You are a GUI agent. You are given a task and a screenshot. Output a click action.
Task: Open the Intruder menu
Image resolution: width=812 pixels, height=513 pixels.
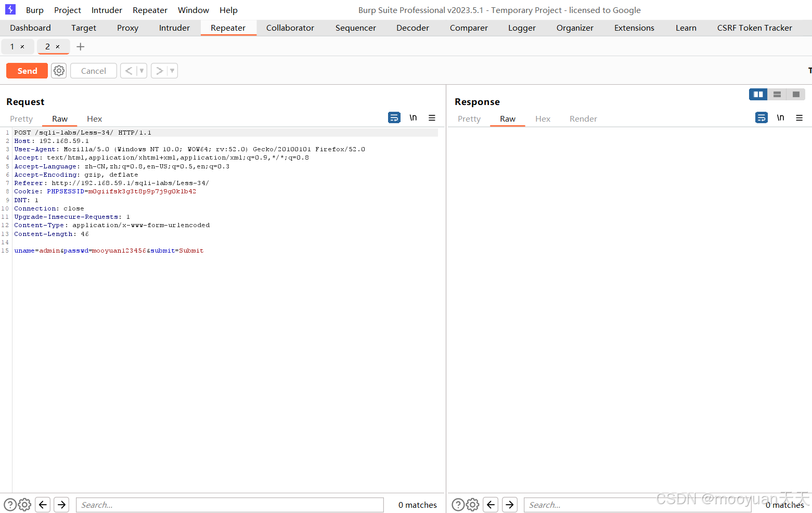[x=107, y=10]
